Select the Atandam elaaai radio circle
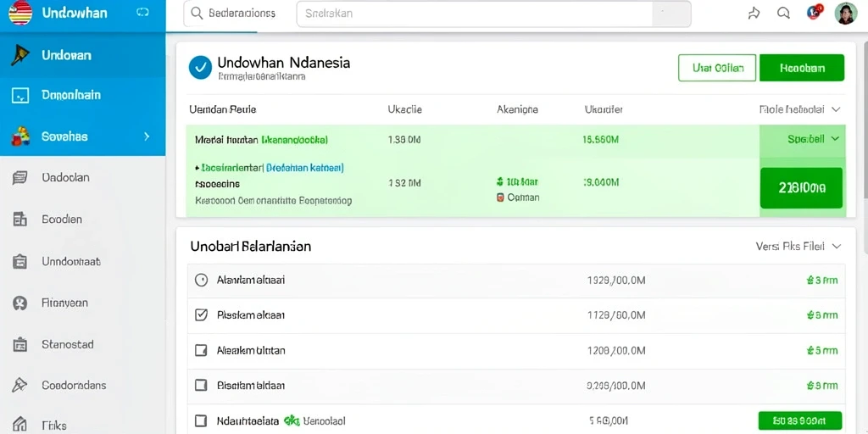This screenshot has height=434, width=868. (x=202, y=280)
